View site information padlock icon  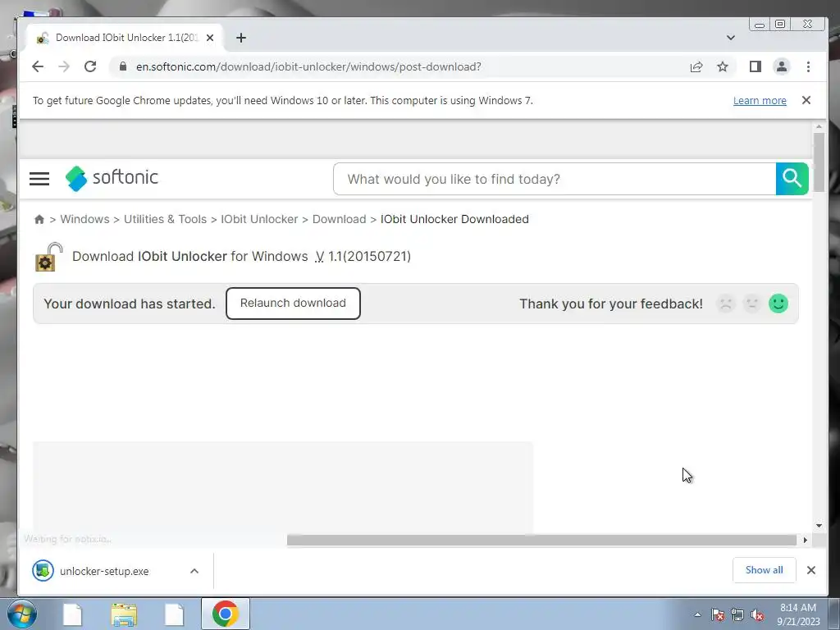click(x=123, y=66)
